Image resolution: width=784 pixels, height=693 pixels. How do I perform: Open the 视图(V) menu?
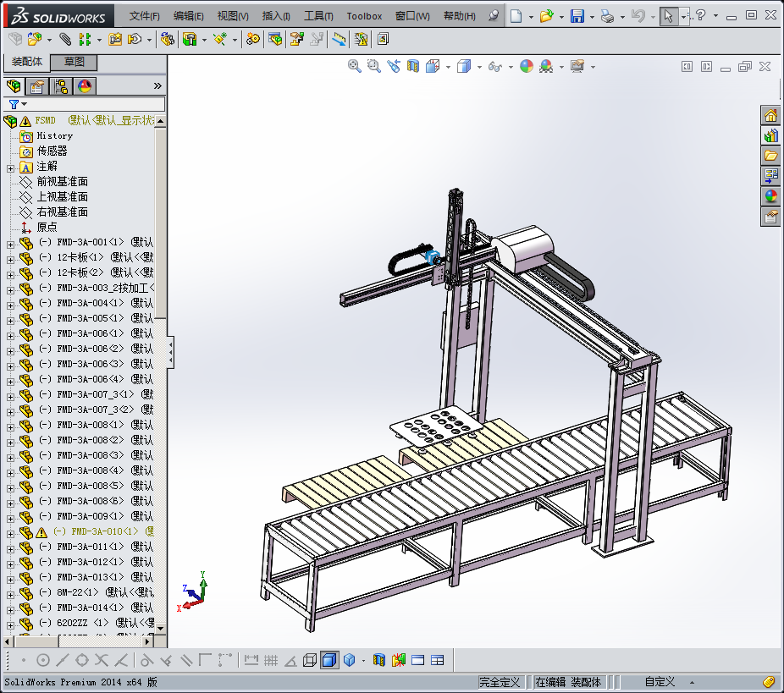click(233, 16)
